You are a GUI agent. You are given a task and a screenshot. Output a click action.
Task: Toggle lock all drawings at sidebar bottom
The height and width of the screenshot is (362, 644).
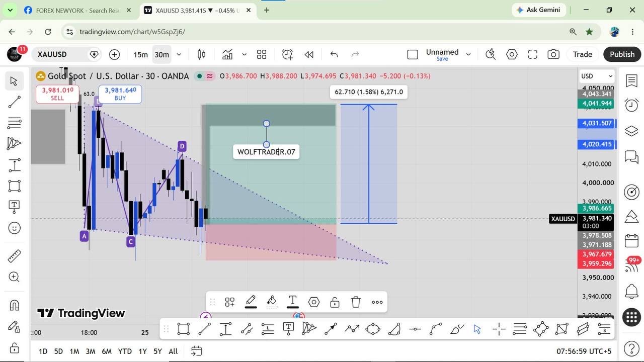(x=14, y=347)
